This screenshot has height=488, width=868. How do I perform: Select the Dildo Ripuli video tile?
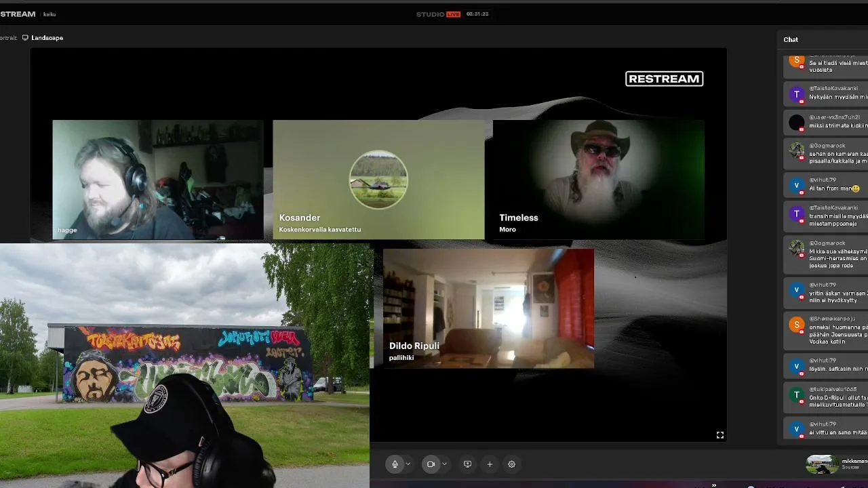pos(488,308)
